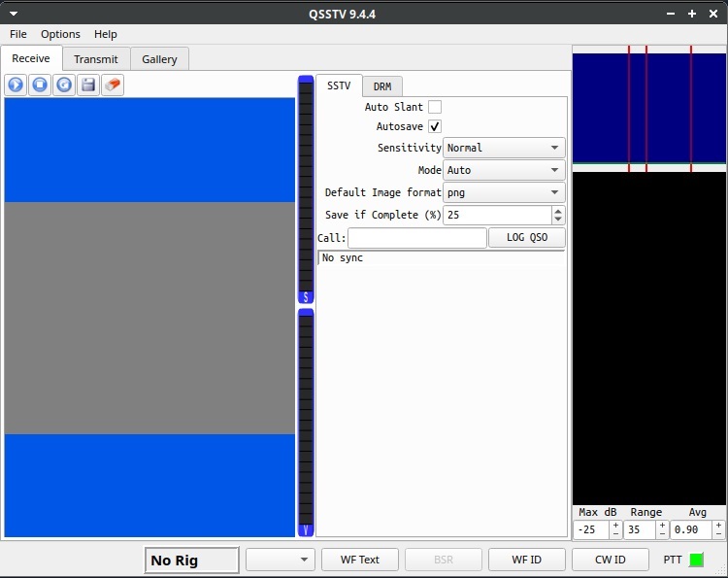Select the Receive tab
The width and height of the screenshot is (728, 578).
31,58
